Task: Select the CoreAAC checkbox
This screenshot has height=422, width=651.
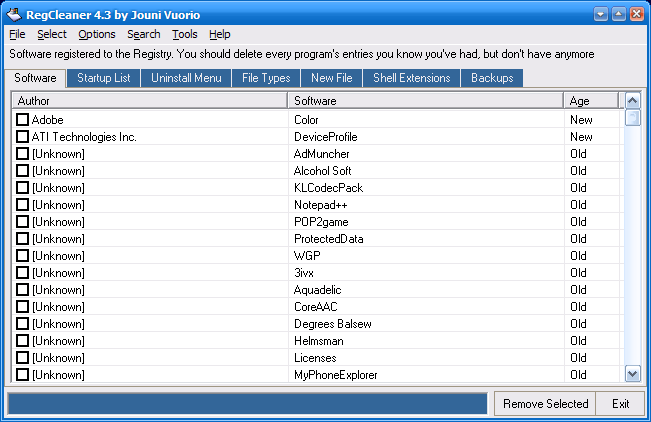Action: (22, 307)
